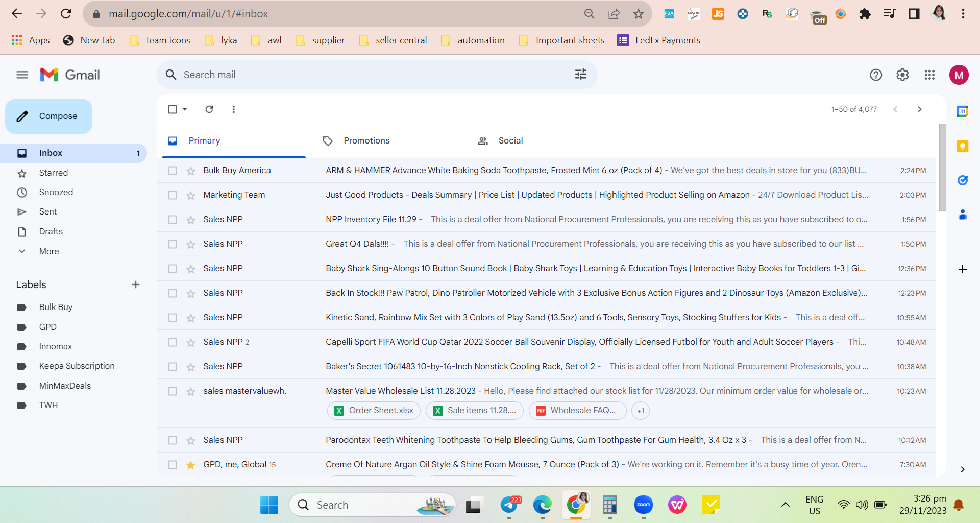This screenshot has width=980, height=523.
Task: Star the Marketing Team email
Action: click(191, 195)
